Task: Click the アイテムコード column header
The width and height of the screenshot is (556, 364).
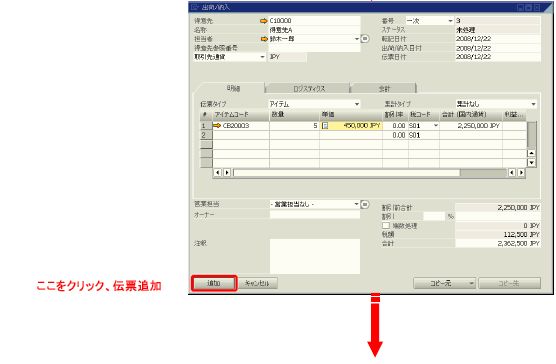Action: (241, 114)
